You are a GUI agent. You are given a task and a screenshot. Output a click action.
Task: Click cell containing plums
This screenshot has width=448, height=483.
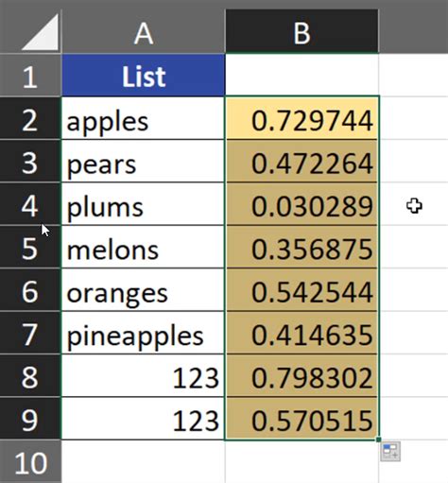[x=144, y=204]
